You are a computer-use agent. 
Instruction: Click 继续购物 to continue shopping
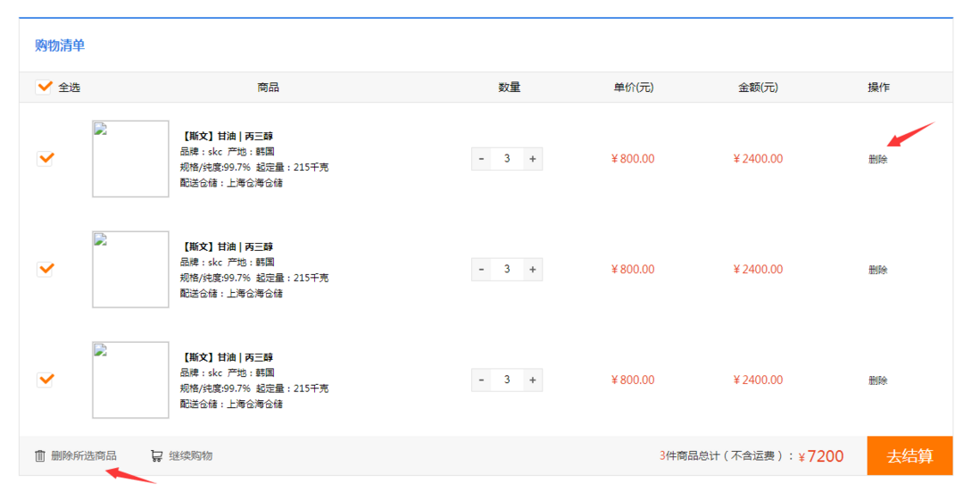(182, 456)
